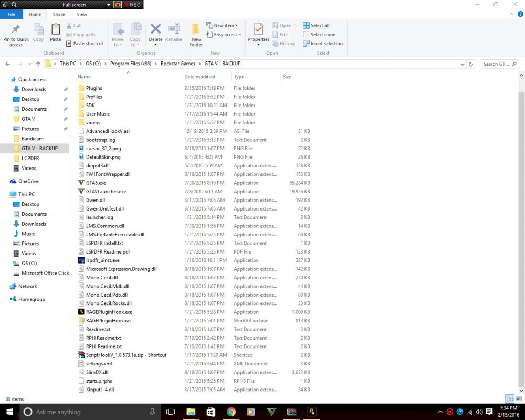Viewport: 525px width, 420px height.
Task: Click the Cut scissors command
Action: pyautogui.click(x=73, y=25)
